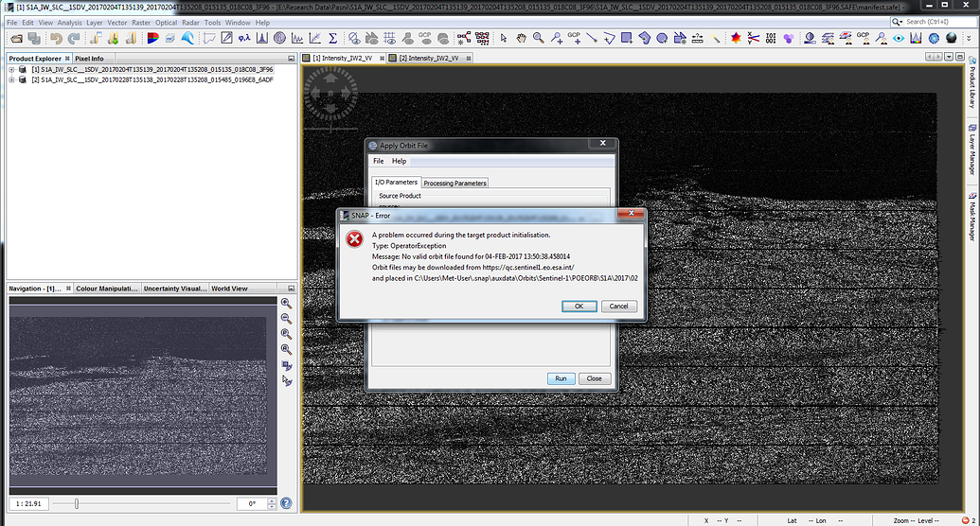Screen dimensions: 980x526
Task: Select the draw rectangle tool
Action: (x=626, y=39)
